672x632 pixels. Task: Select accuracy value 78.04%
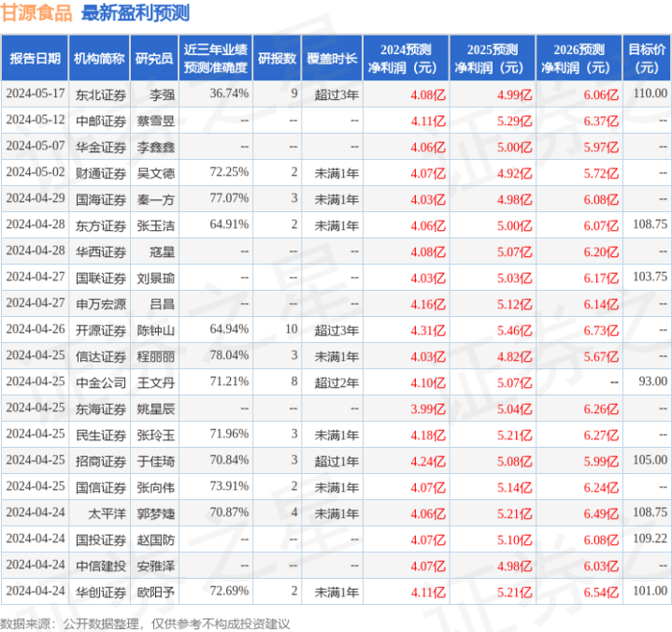[x=229, y=355]
